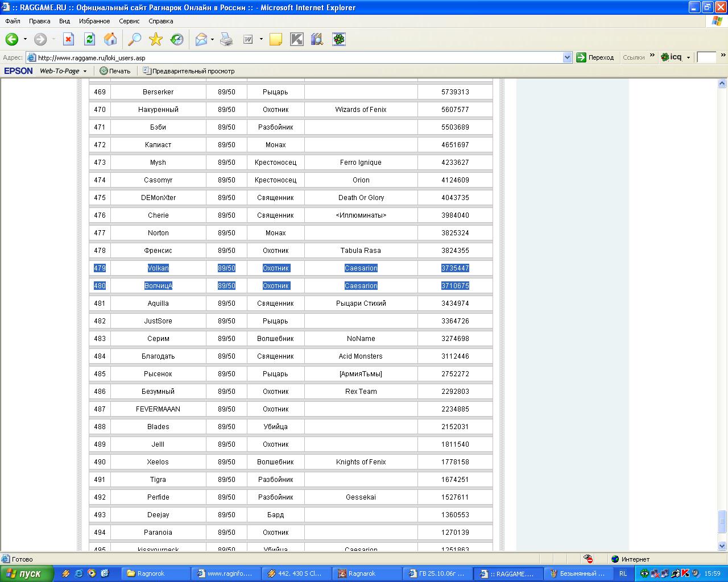Open the Mail button dropdown arrow
Viewport: 728px width, 582px height.
point(212,39)
